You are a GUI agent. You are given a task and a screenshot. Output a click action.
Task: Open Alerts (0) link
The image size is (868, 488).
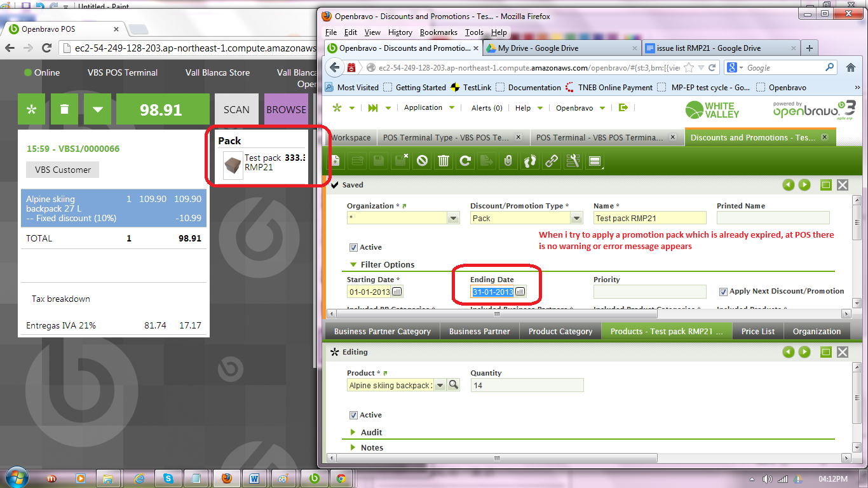coord(487,108)
